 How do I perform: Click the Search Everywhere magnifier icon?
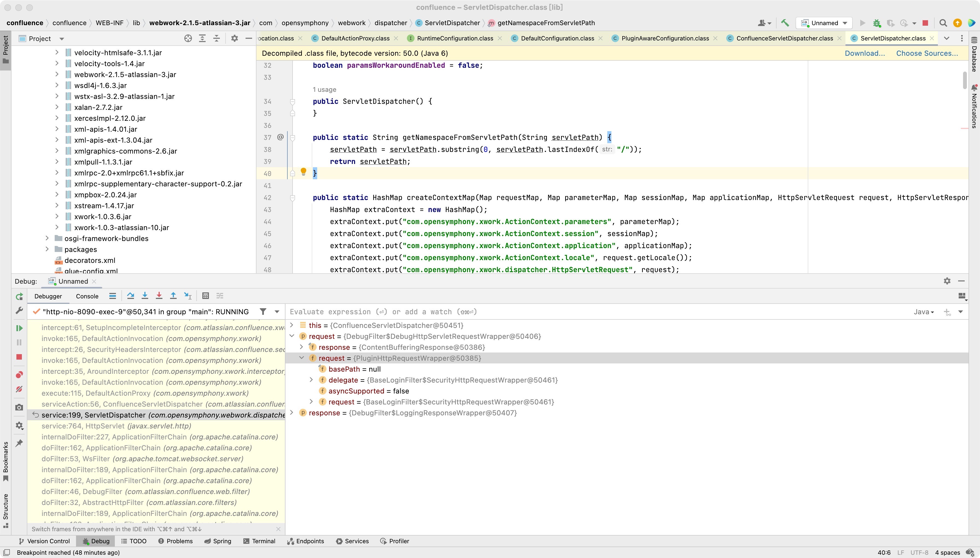click(943, 23)
